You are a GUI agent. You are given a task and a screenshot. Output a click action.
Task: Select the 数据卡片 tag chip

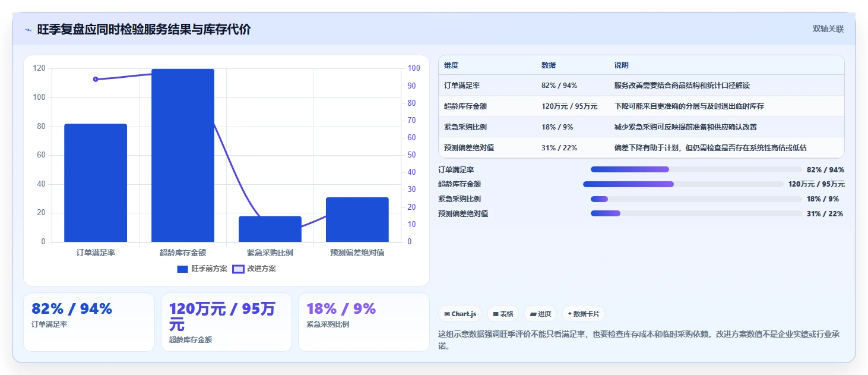[x=584, y=314]
